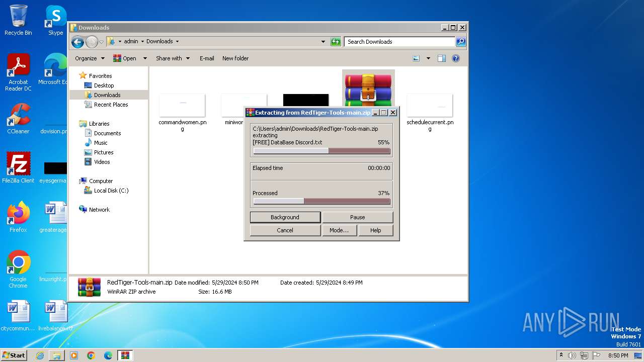Go back in Downloads explorer window
Viewport: 644px width, 362px height.
pyautogui.click(x=77, y=42)
